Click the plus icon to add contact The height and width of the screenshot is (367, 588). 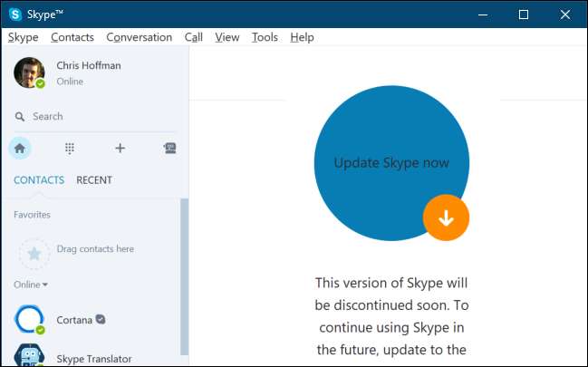coord(120,149)
